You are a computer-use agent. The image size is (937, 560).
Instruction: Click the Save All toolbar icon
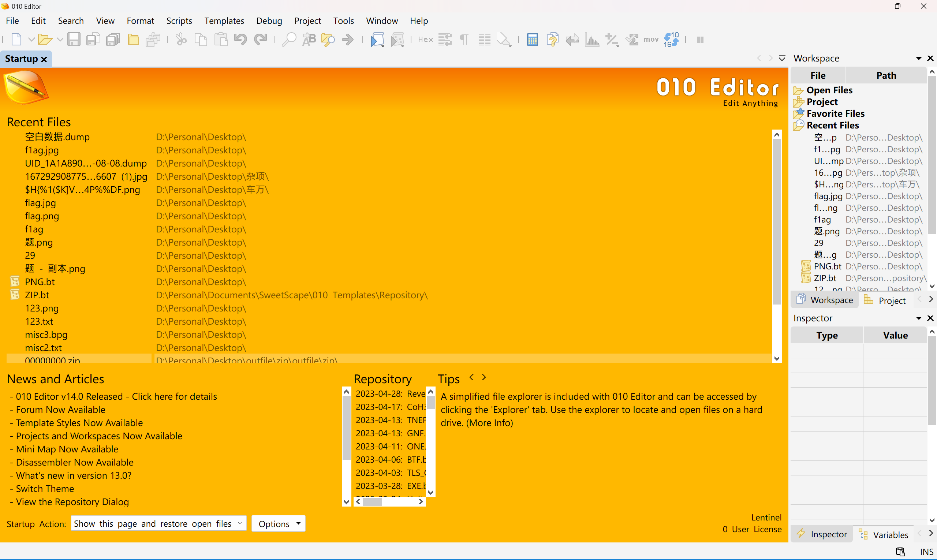[x=113, y=39]
